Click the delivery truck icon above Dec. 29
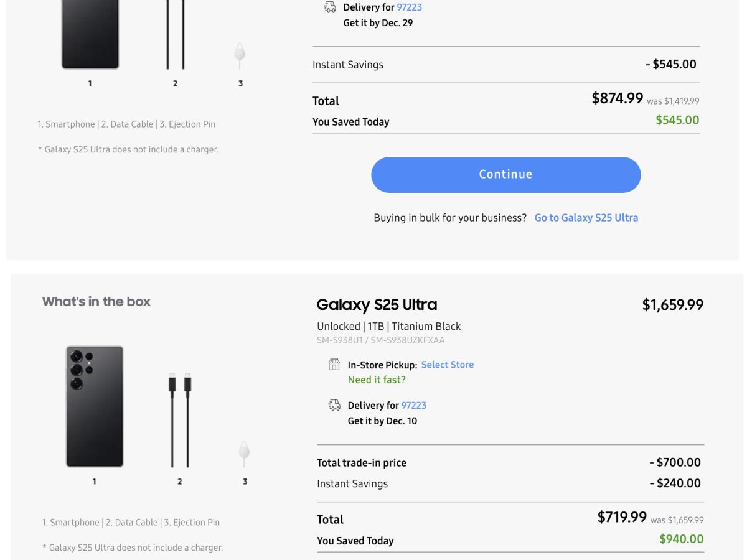This screenshot has height=560, width=747. point(330,7)
